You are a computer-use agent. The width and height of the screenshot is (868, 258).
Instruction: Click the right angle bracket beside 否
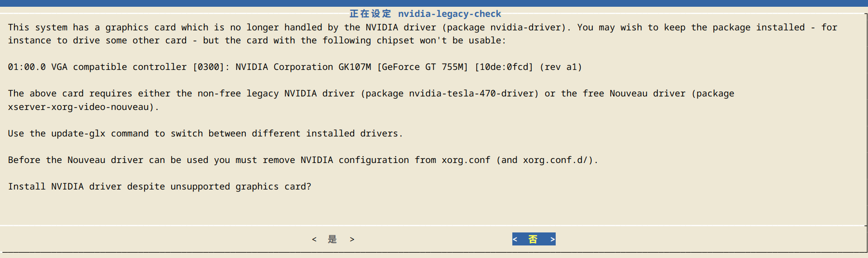pyautogui.click(x=552, y=239)
